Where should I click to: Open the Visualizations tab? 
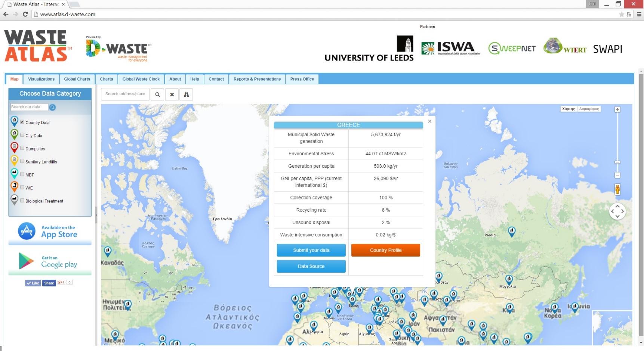41,79
